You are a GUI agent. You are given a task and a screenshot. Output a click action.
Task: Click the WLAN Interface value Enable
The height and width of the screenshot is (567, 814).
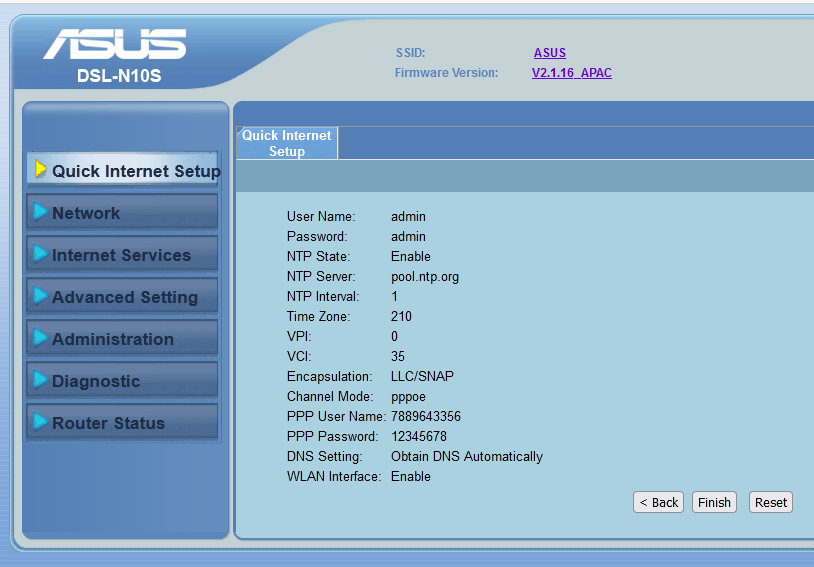[x=411, y=476]
